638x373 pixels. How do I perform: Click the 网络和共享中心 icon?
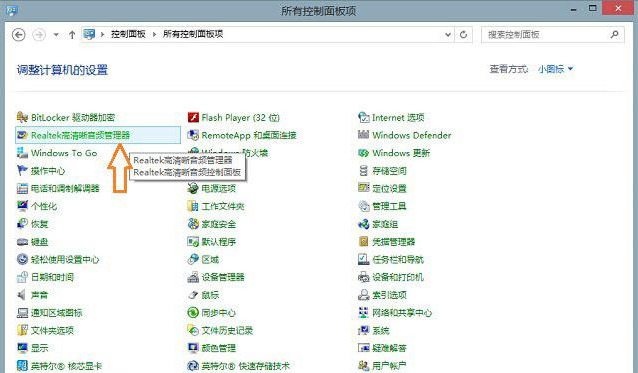point(363,312)
